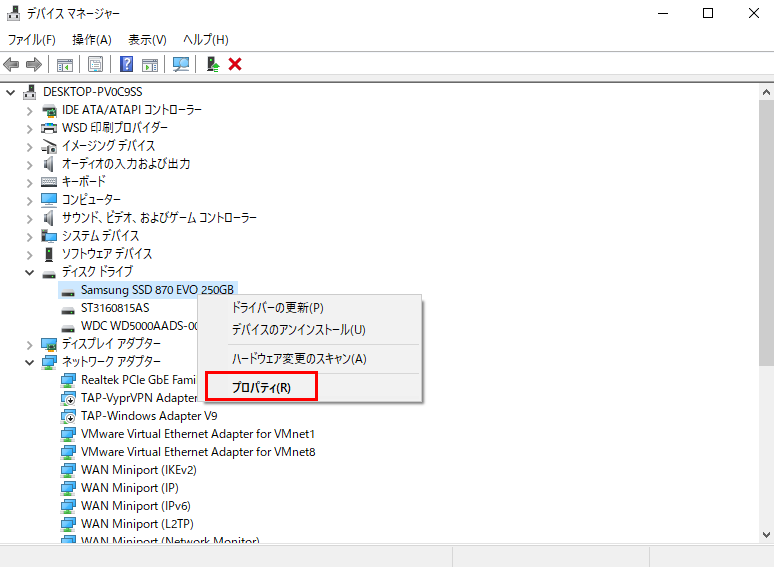Click the WAN Miniport (IKEv2) adapter icon

pyautogui.click(x=68, y=470)
